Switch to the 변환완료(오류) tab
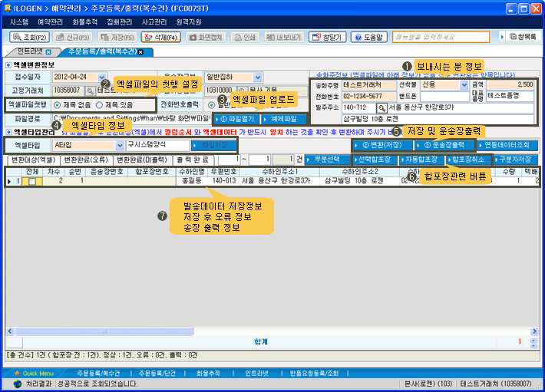Image resolution: width=545 pixels, height=392 pixels. coord(86,159)
